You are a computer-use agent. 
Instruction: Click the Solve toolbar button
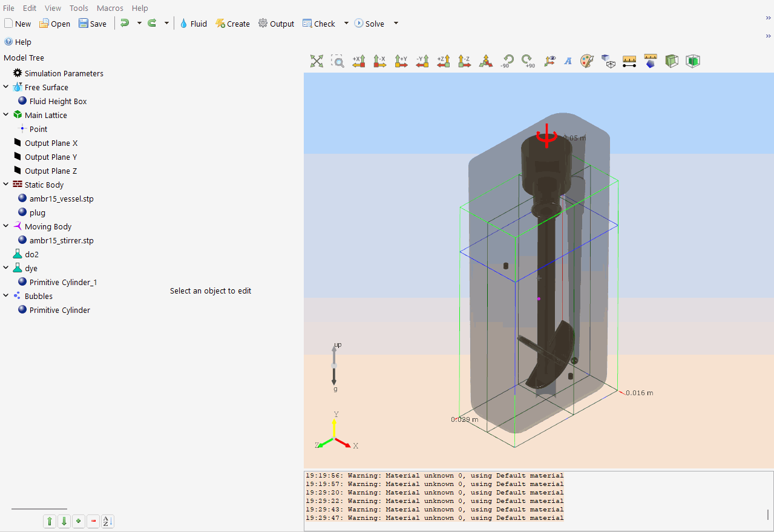pyautogui.click(x=369, y=24)
